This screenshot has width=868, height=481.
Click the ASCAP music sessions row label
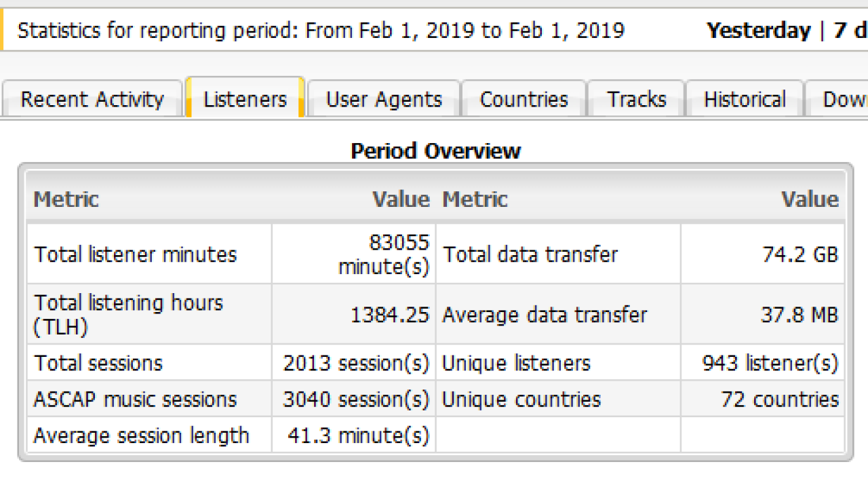[x=135, y=399]
